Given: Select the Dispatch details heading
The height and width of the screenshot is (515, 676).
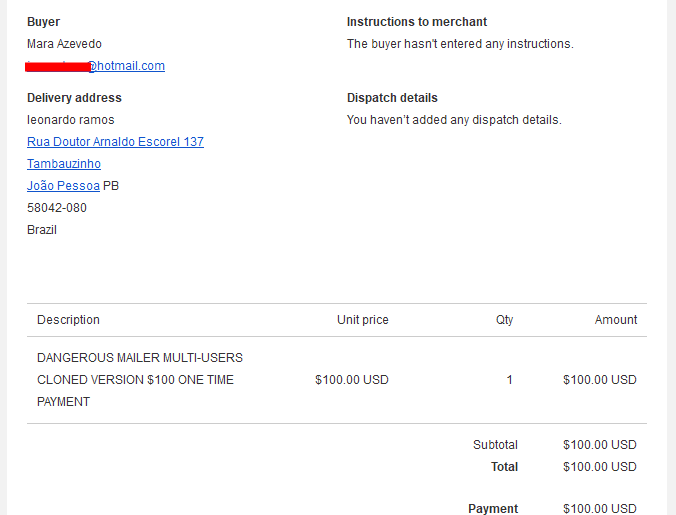Looking at the screenshot, I should click(x=392, y=98).
